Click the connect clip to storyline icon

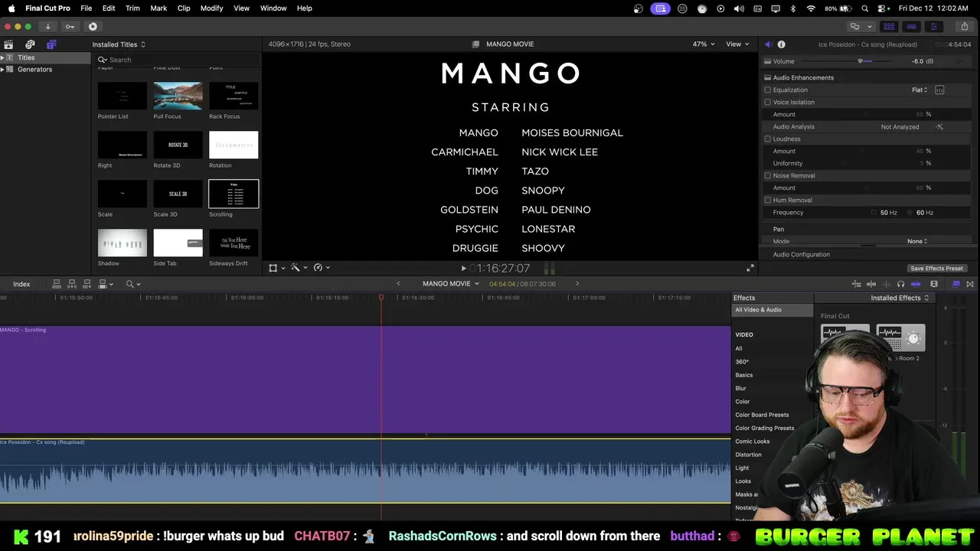coord(57,284)
